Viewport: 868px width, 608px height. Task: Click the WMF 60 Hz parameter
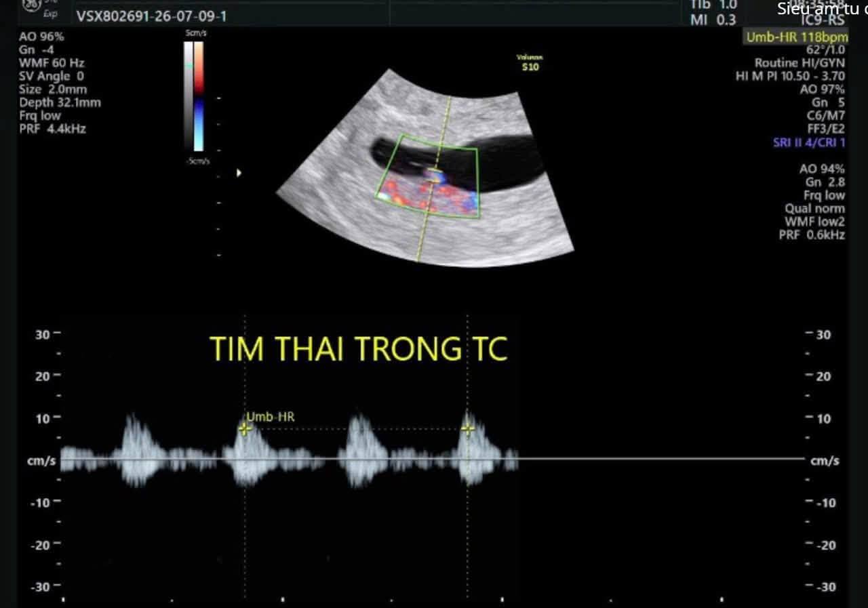[52, 63]
